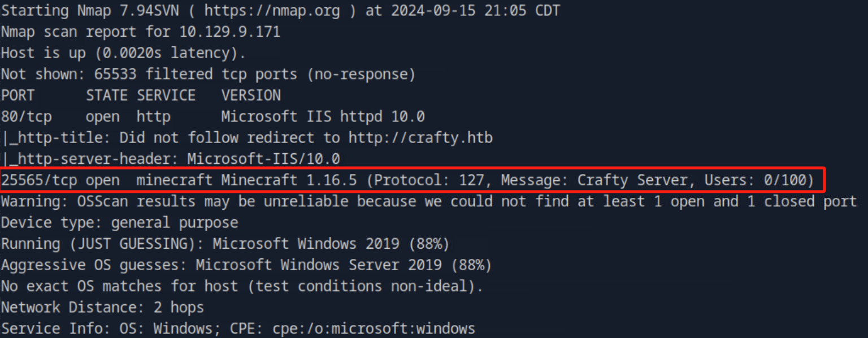This screenshot has height=338, width=868.
Task: Click the http://crafty.htb redirect URL
Action: pyautogui.click(x=420, y=138)
